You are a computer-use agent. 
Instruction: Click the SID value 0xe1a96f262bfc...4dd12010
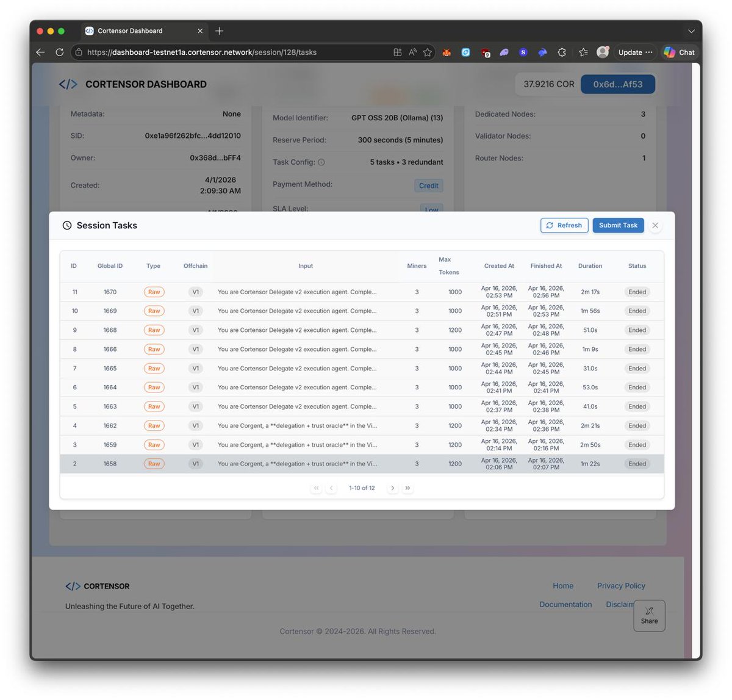pyautogui.click(x=193, y=136)
